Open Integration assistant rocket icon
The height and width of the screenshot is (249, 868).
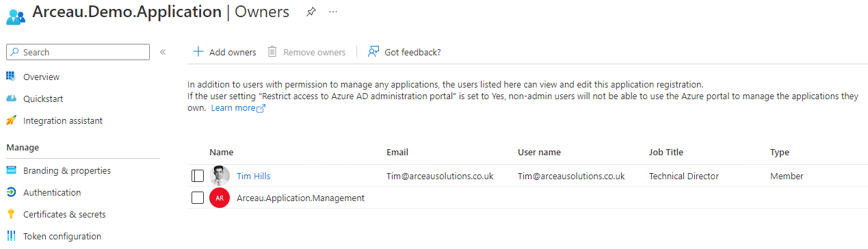[x=11, y=120]
